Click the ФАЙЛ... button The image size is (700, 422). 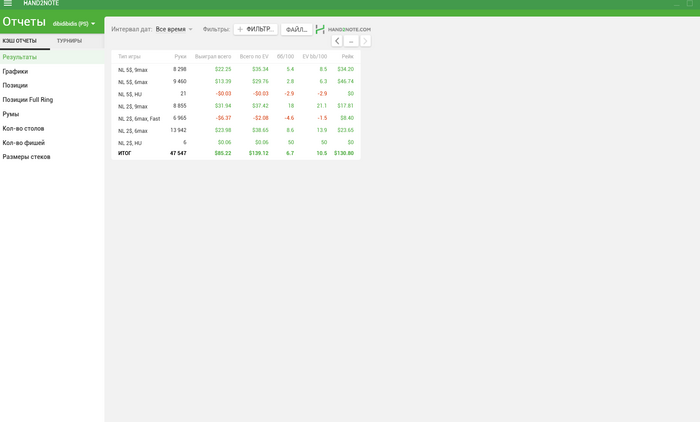296,29
